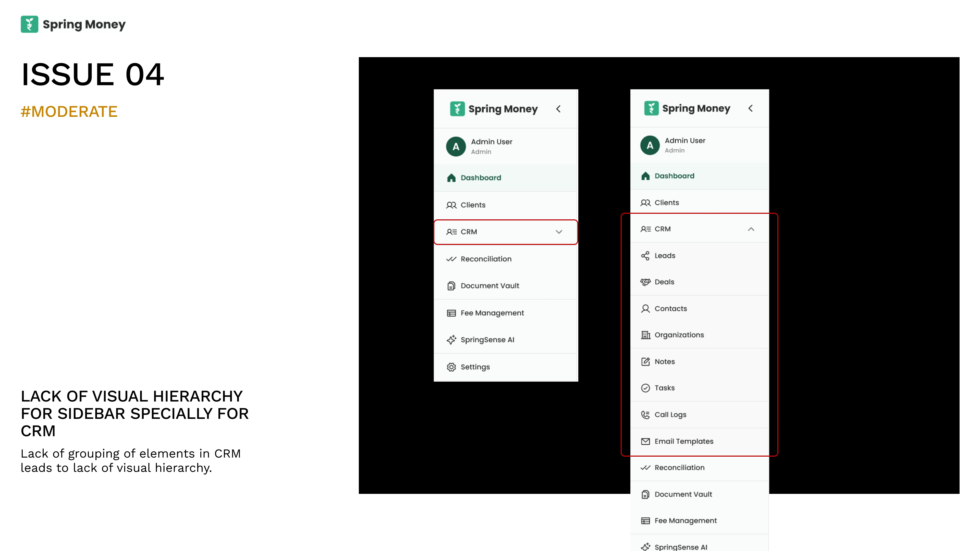980x551 pixels.
Task: Open Contacts in the expanded CRM menu
Action: tap(670, 308)
